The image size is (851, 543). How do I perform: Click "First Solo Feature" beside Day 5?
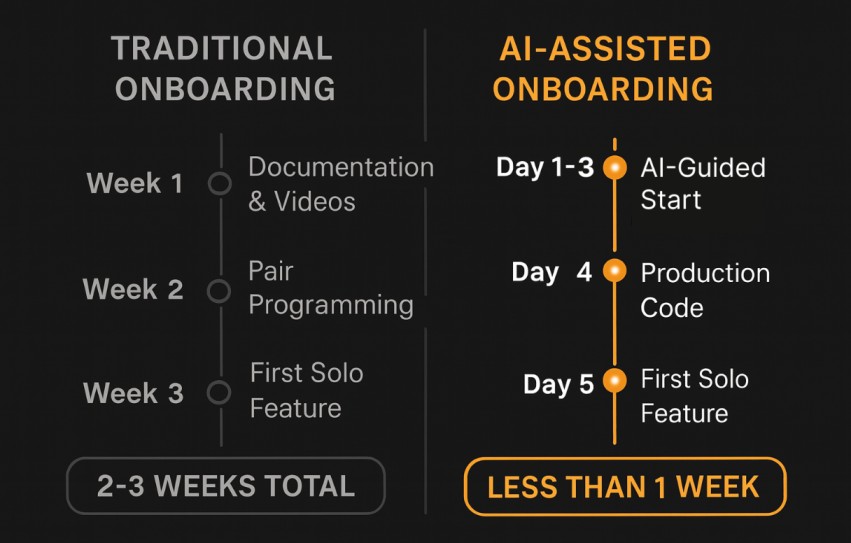(x=694, y=396)
